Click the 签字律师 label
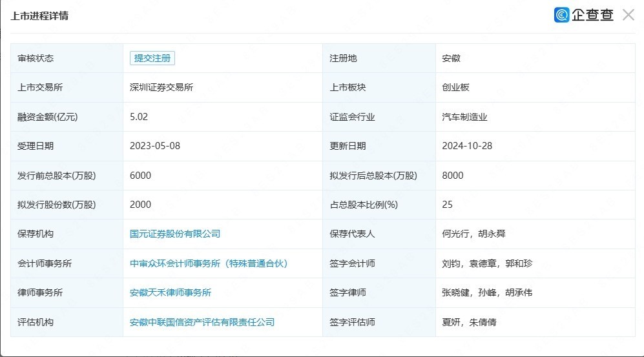The width and height of the screenshot is (644, 357). [x=348, y=292]
